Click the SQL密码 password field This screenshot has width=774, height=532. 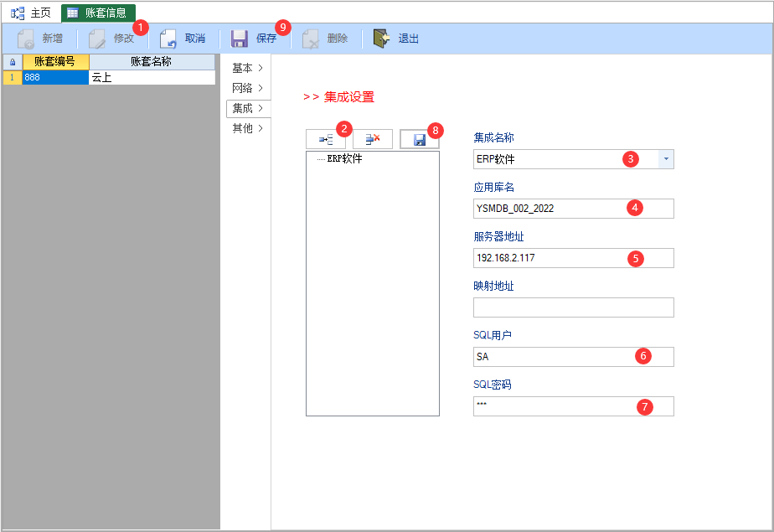pyautogui.click(x=573, y=405)
